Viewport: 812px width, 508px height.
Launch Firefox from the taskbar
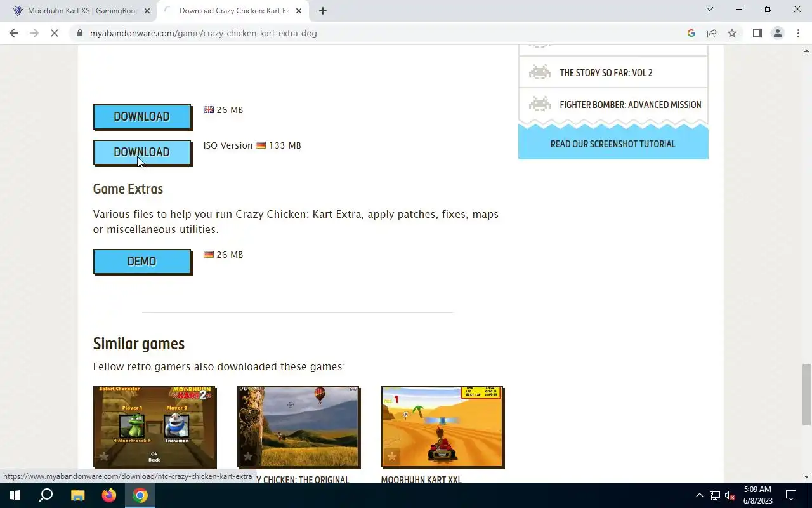(108, 495)
